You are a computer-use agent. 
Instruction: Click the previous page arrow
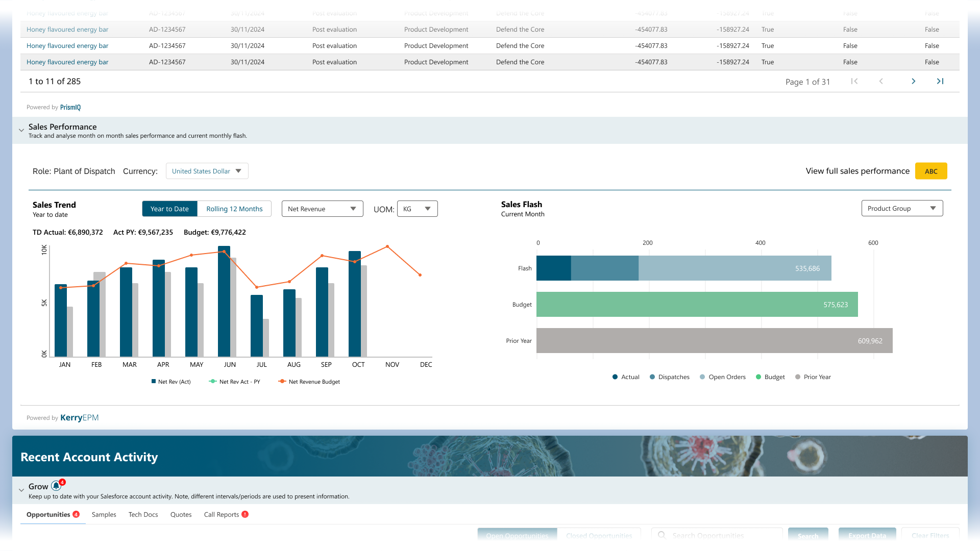coord(881,81)
